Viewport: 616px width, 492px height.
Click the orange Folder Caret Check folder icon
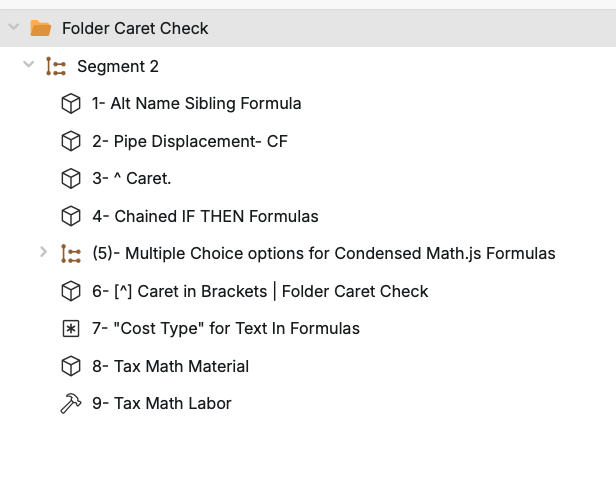click(x=41, y=28)
